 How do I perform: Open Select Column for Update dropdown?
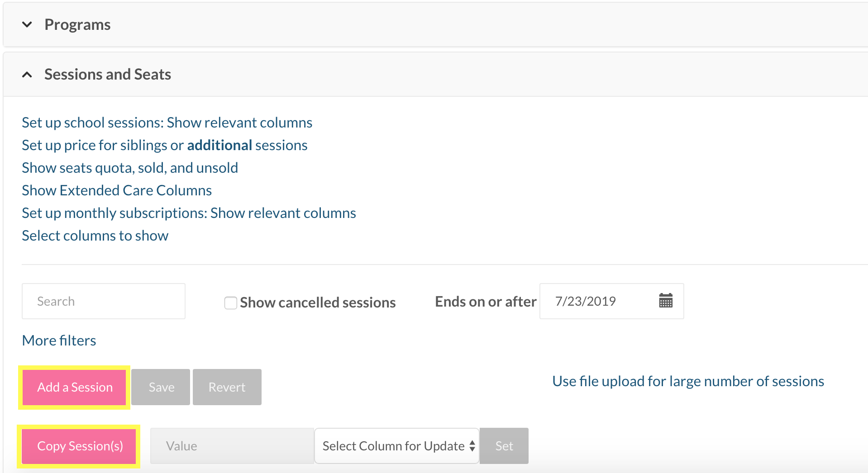coord(396,446)
